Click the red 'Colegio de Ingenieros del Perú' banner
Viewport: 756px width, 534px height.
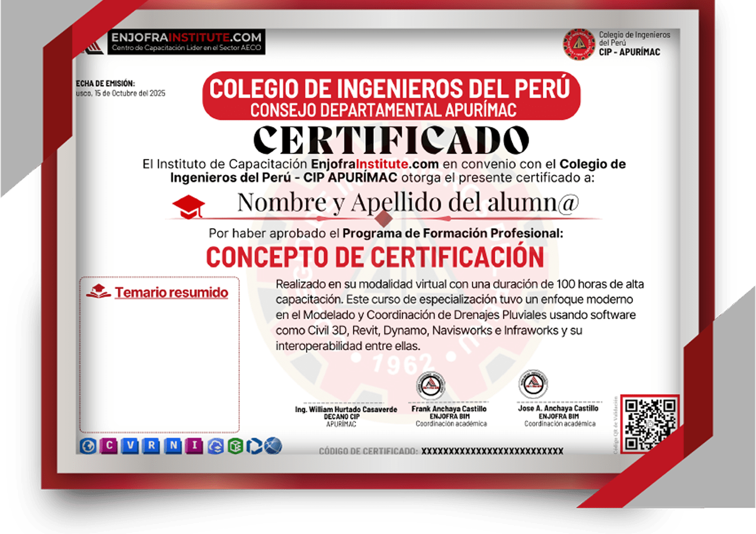click(391, 96)
